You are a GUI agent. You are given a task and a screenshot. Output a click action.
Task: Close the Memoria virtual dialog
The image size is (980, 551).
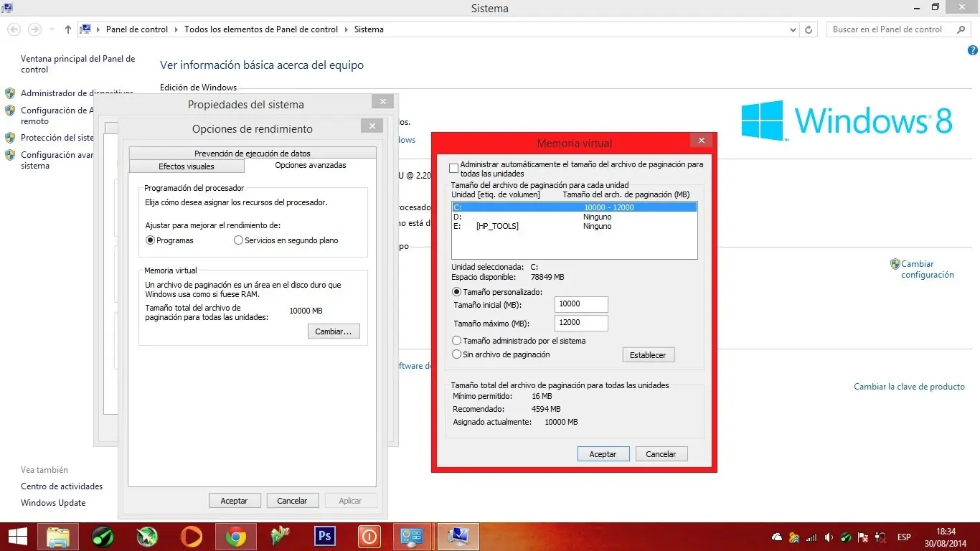[x=702, y=141]
